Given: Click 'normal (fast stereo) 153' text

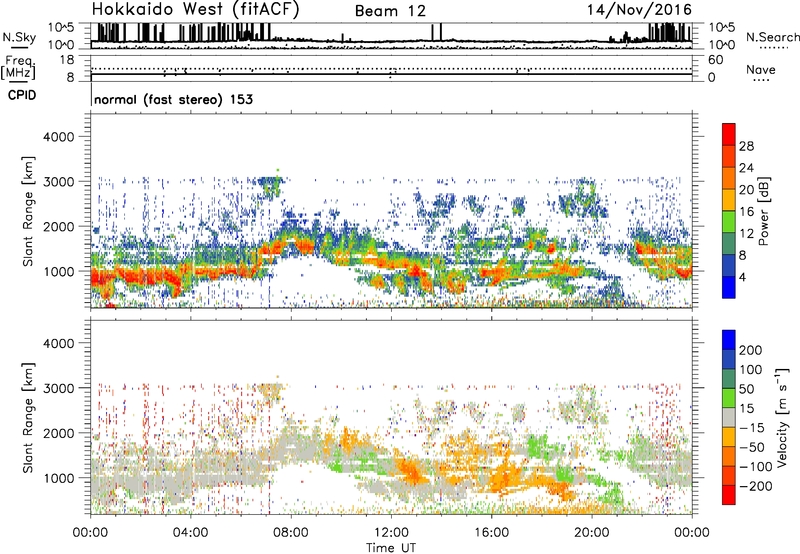Looking at the screenshot, I should 173,99.
